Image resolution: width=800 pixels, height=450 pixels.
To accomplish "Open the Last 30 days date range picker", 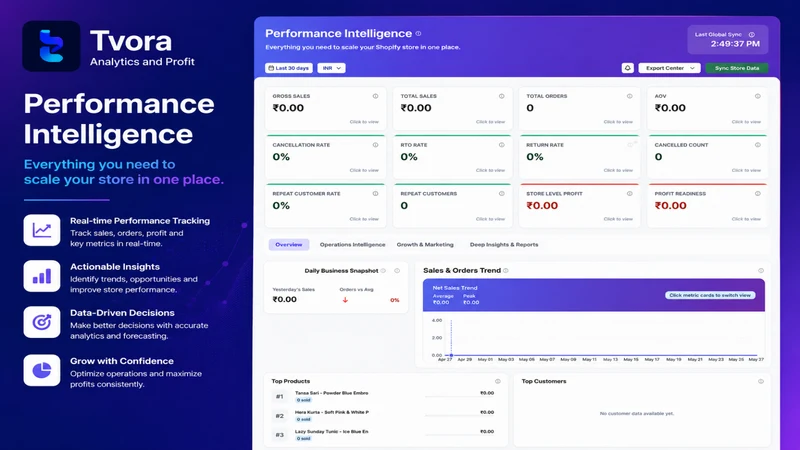I will click(289, 68).
